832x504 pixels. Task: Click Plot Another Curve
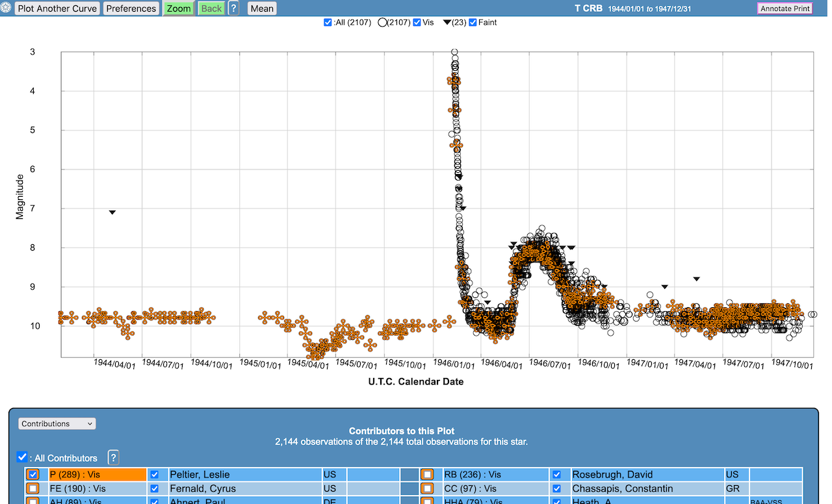point(57,8)
